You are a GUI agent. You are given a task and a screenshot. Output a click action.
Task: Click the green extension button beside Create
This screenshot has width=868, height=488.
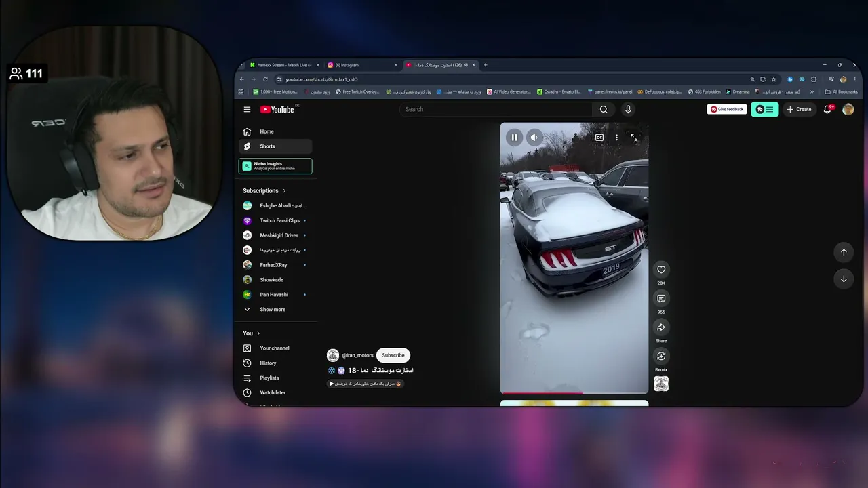click(x=764, y=109)
